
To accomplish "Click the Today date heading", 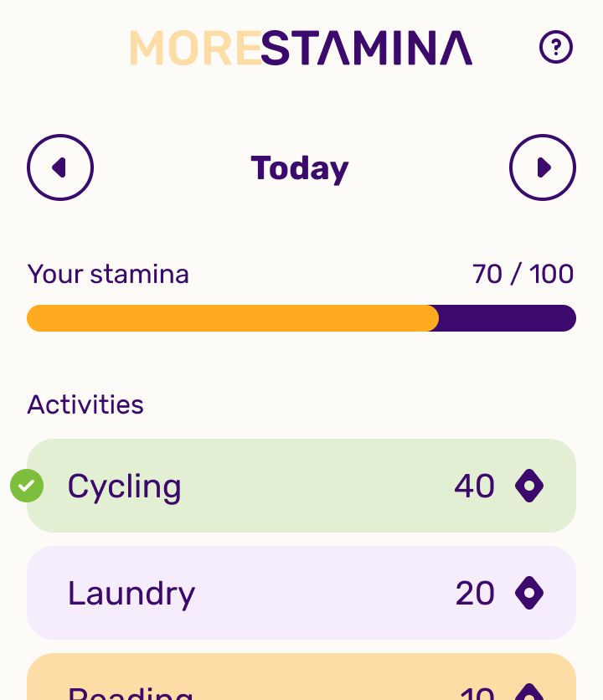I will pyautogui.click(x=300, y=168).
